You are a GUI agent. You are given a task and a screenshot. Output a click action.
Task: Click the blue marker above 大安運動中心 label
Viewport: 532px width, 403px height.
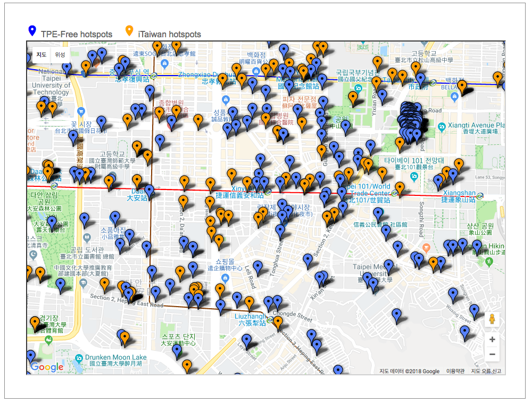(x=177, y=351)
